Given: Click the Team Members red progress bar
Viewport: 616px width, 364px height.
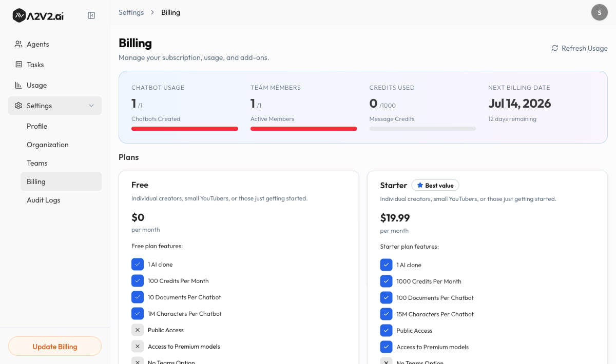Looking at the screenshot, I should [x=304, y=129].
